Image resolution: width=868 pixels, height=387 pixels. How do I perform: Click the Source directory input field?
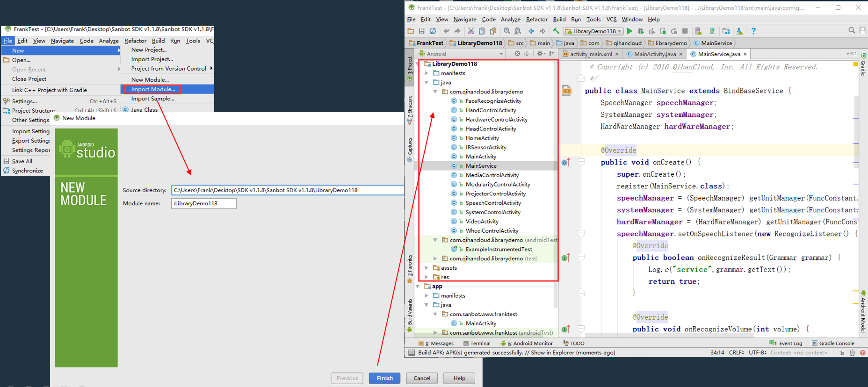click(288, 190)
